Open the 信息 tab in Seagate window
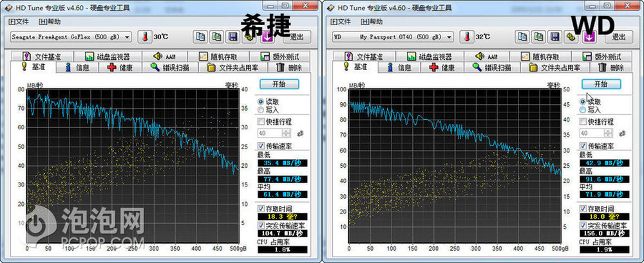644x263 pixels. click(77, 68)
